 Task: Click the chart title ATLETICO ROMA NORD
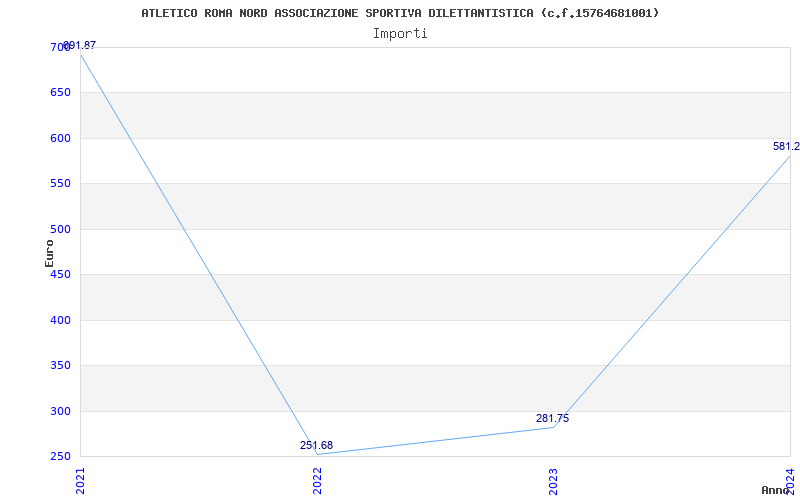[x=400, y=13]
